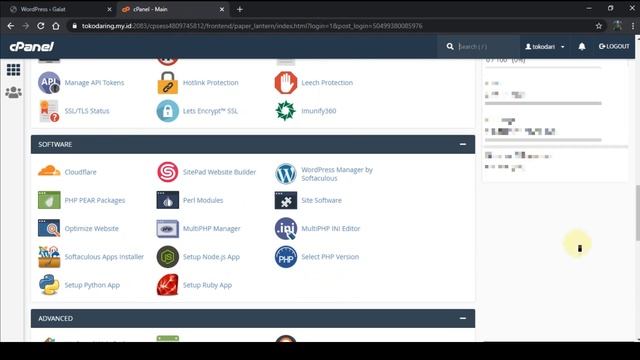This screenshot has width=640, height=360.
Task: Open User Manager people icon in sidebar
Action: tap(13, 92)
